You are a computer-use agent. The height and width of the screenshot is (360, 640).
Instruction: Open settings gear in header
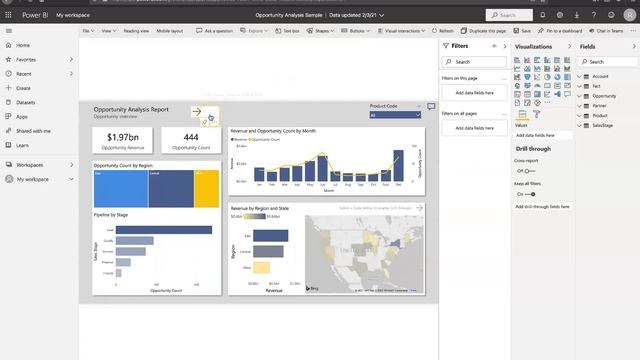tap(560, 15)
